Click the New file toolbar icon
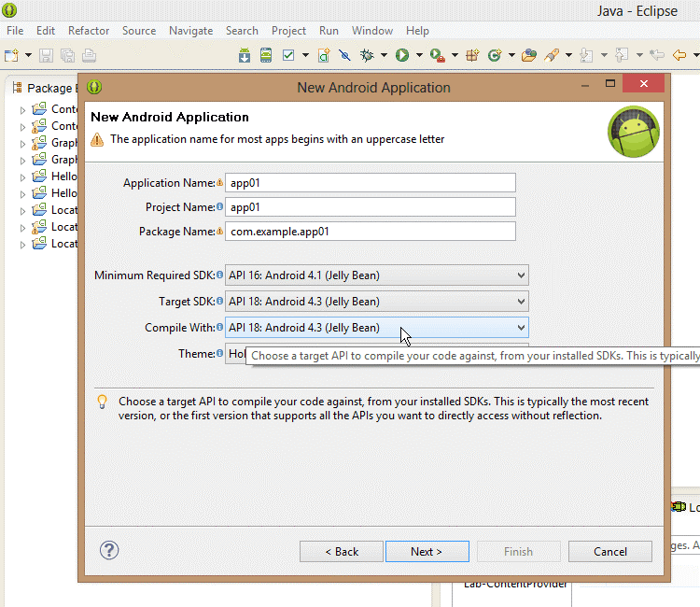700x607 pixels. click(x=12, y=56)
